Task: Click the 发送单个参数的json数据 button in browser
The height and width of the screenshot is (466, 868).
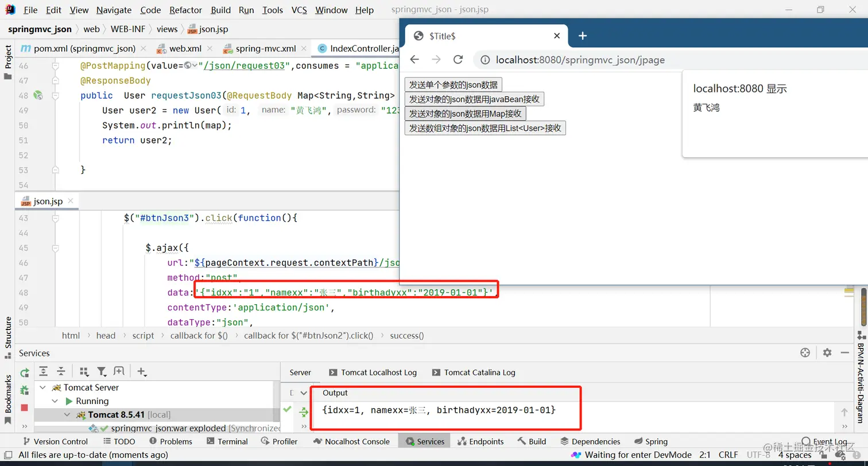Action: (x=454, y=85)
